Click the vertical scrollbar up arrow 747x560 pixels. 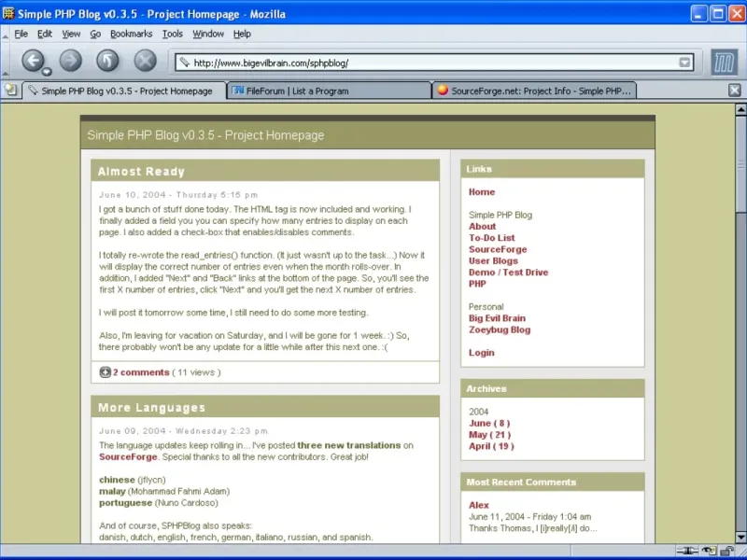coord(740,110)
